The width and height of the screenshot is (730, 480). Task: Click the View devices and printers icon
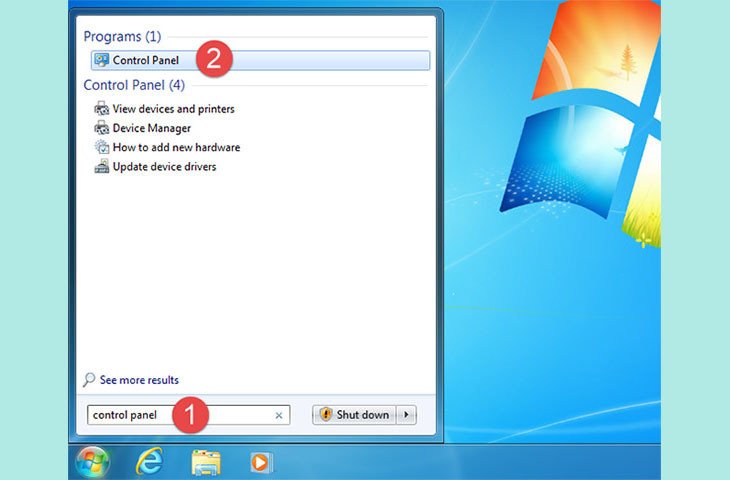101,109
